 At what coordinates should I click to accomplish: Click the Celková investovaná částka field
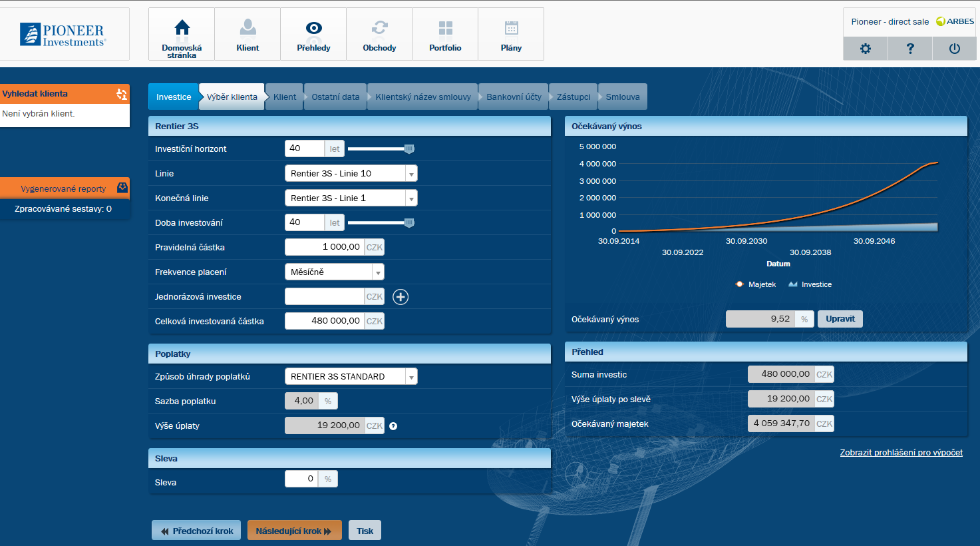[325, 321]
